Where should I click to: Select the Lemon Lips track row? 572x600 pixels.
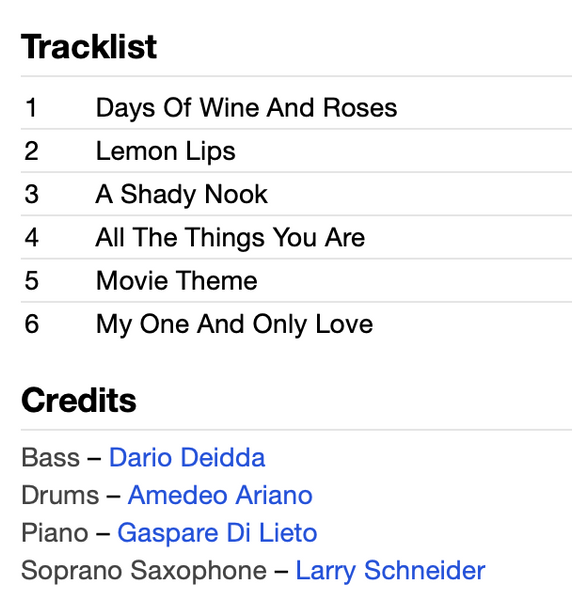[296, 151]
